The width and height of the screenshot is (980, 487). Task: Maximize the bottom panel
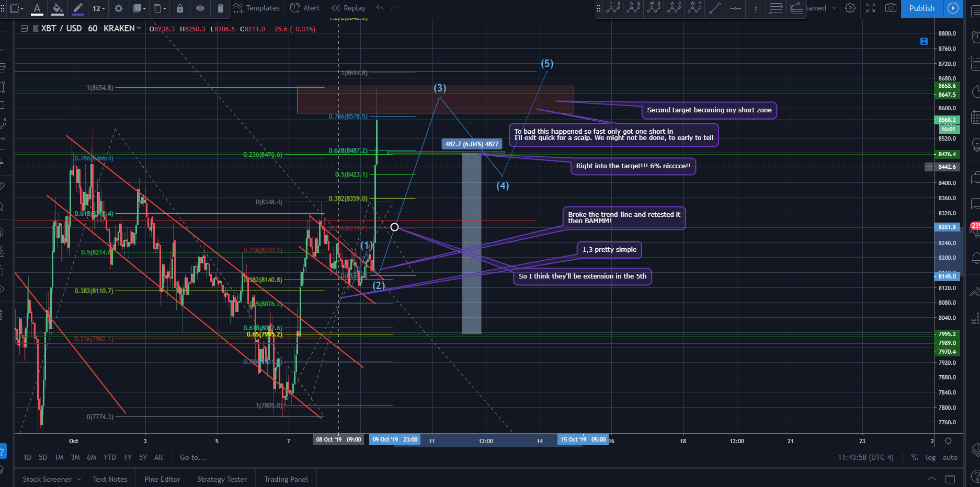[950, 479]
